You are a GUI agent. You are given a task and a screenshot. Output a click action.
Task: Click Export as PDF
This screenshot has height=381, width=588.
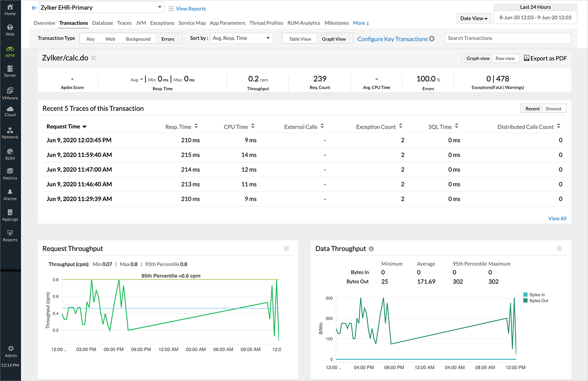tap(545, 58)
